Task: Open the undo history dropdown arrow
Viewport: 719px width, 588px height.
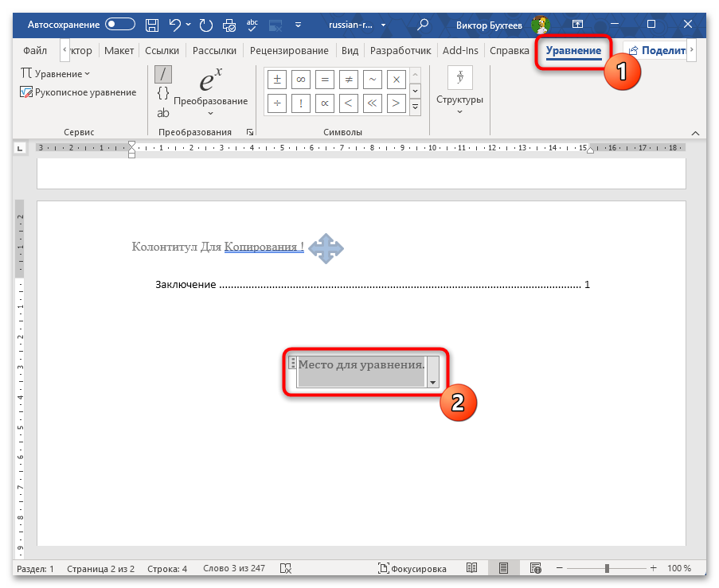Action: point(189,25)
